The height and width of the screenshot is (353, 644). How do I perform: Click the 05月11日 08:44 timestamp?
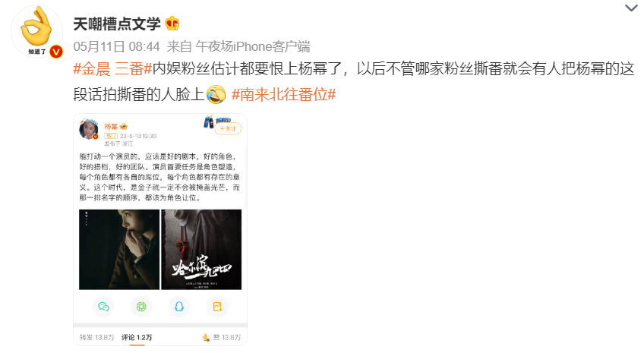pos(117,46)
